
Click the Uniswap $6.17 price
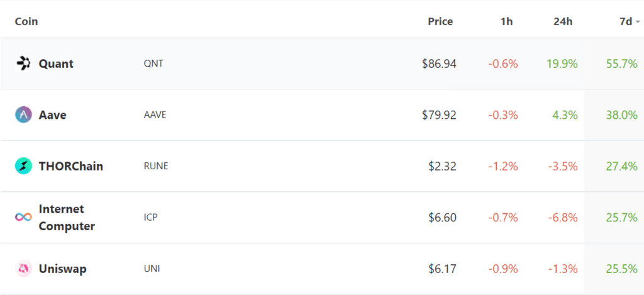[x=442, y=269]
